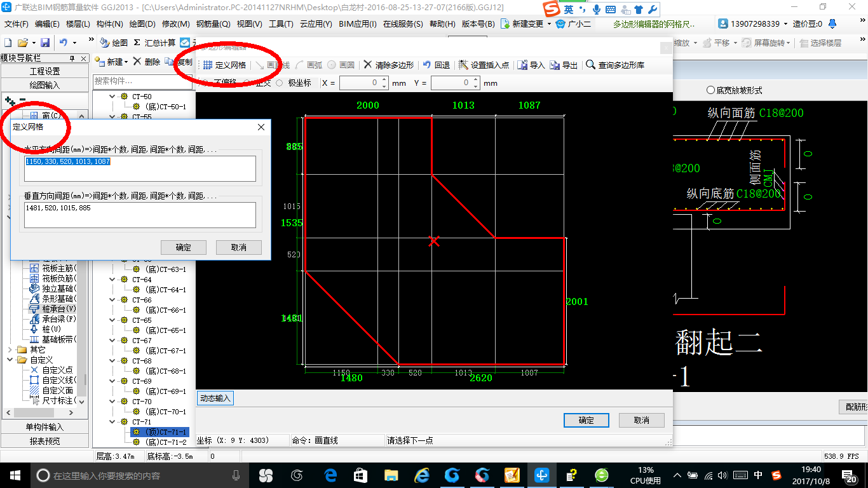The height and width of the screenshot is (488, 868).
Task: Click 定义网格 define grid tool
Action: pos(224,65)
